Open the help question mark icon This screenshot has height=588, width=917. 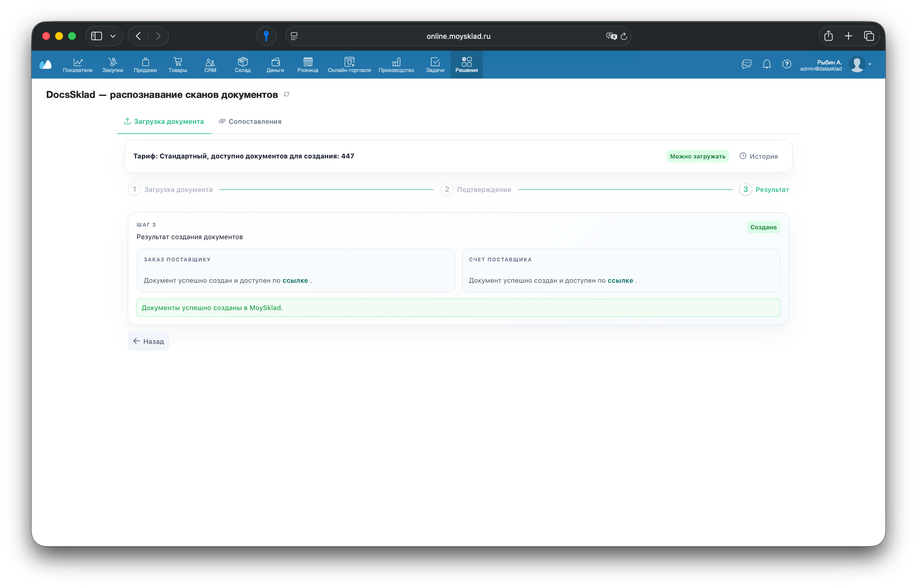(x=787, y=64)
